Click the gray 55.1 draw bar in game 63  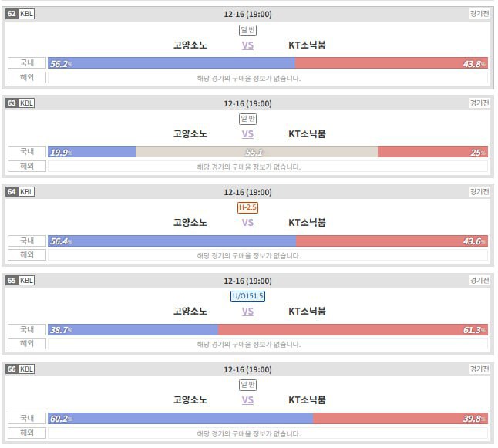pos(256,152)
